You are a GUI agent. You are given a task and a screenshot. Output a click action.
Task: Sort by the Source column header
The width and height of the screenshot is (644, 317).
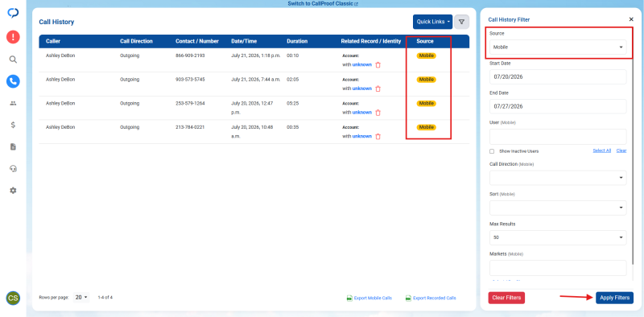(x=425, y=42)
